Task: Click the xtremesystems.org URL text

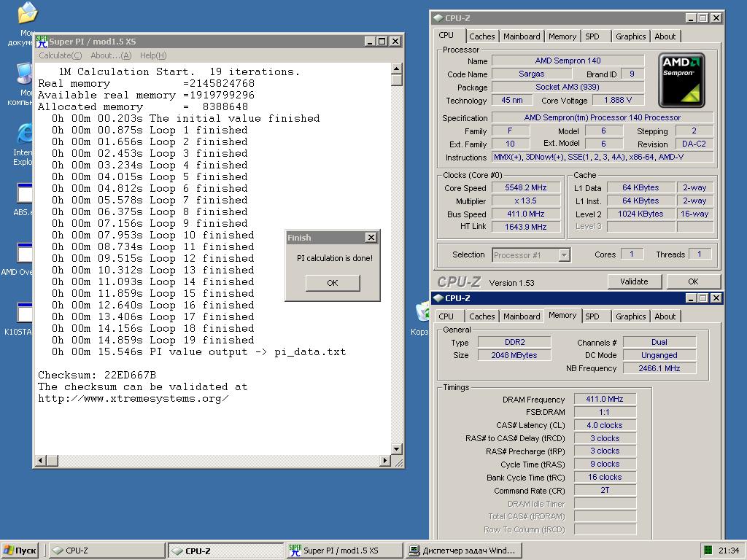Action: pos(133,399)
